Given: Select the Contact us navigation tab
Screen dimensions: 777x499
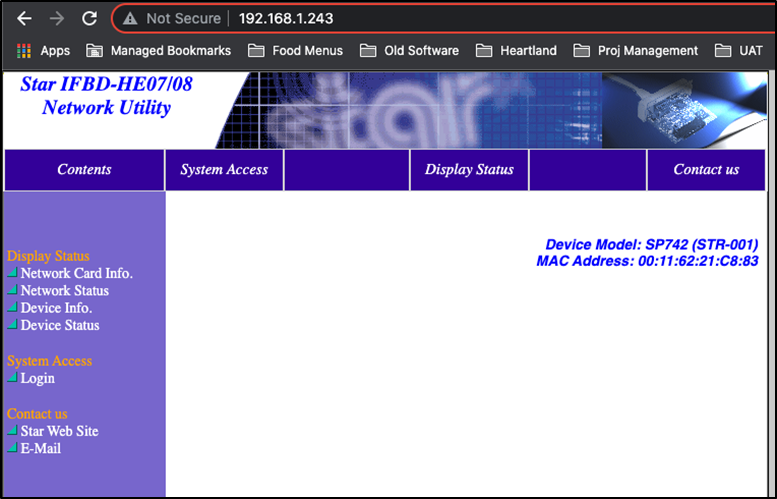Looking at the screenshot, I should coord(706,169).
